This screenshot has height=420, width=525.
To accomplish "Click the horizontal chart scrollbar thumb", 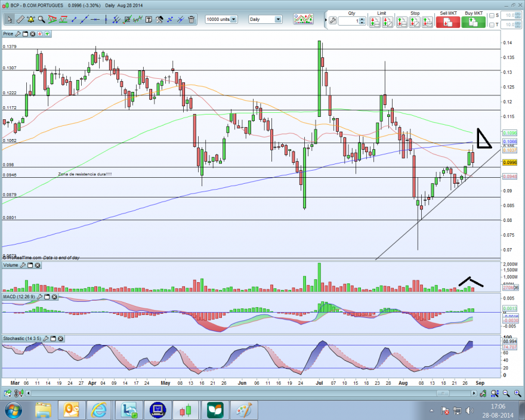I will tap(443, 393).
